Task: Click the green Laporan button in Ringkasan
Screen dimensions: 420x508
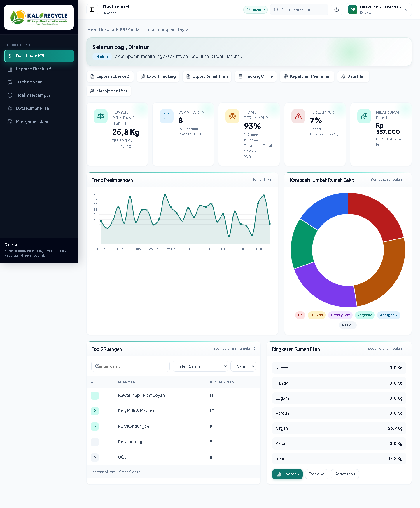Action: click(287, 474)
